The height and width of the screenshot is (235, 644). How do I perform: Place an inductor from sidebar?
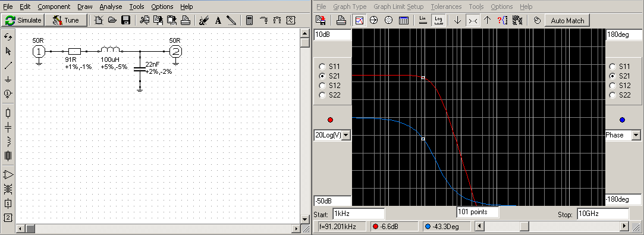point(8,142)
